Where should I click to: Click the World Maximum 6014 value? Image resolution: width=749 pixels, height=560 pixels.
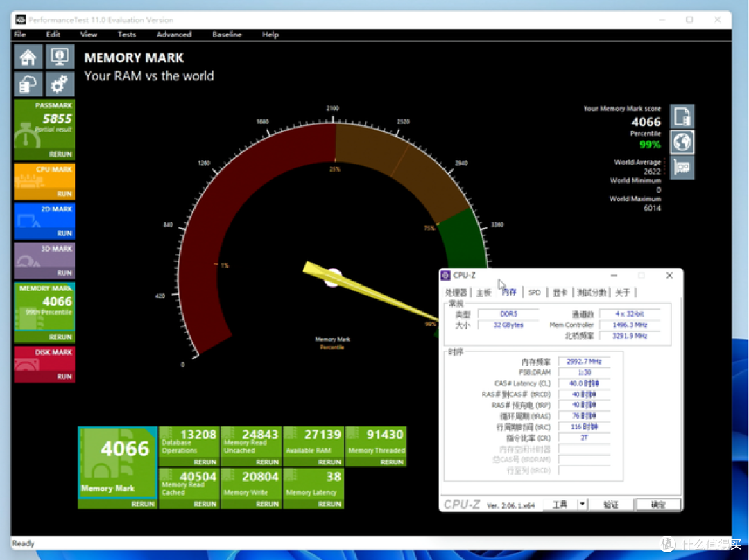[652, 208]
